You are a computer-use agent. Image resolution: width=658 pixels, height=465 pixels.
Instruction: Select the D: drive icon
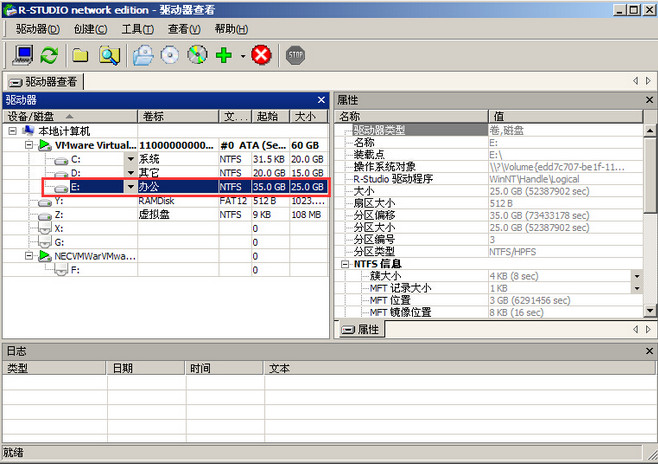click(61, 174)
